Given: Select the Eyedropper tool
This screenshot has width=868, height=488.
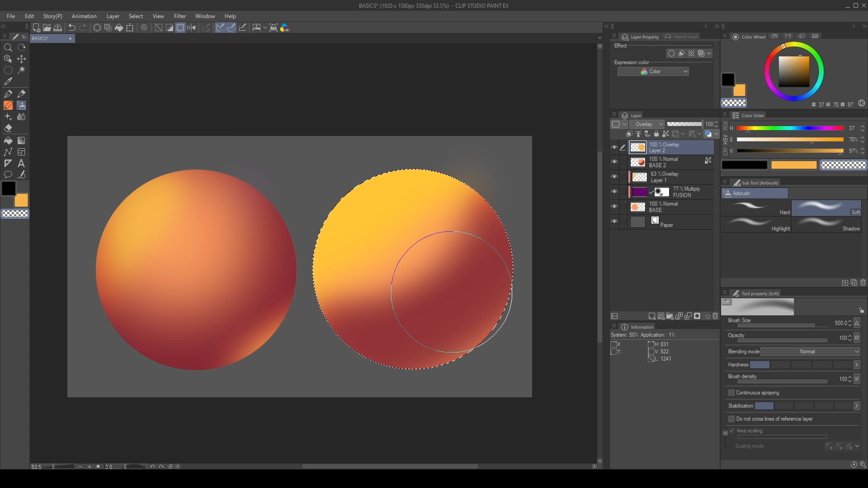Looking at the screenshot, I should 8,82.
